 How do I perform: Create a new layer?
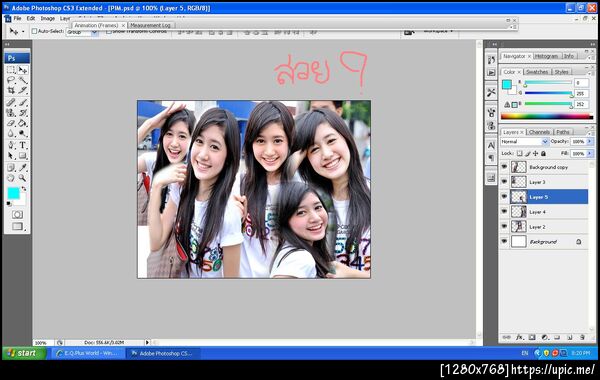(x=570, y=337)
